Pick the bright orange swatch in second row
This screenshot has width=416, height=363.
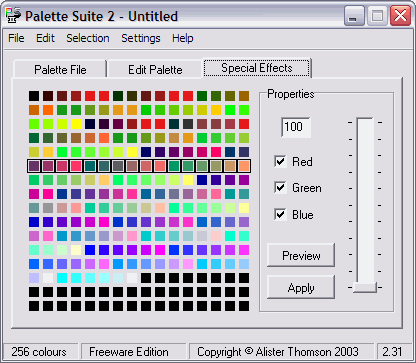[48, 110]
